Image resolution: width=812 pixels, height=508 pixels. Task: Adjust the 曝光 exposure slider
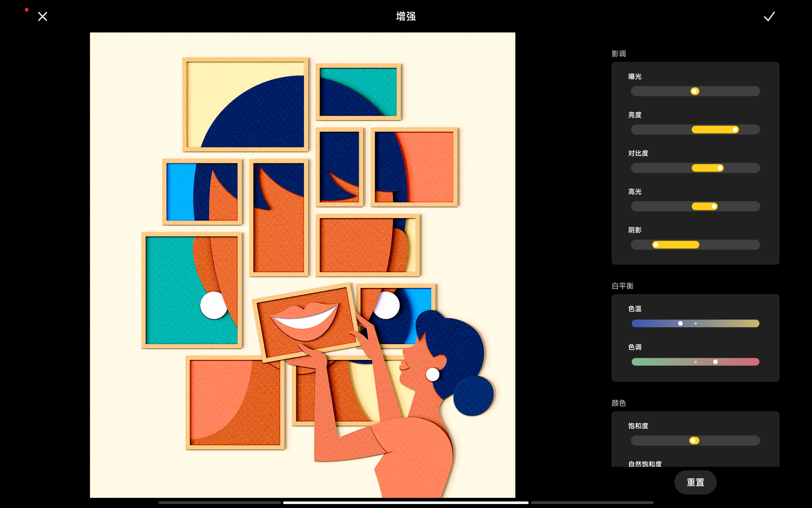pyautogui.click(x=695, y=91)
